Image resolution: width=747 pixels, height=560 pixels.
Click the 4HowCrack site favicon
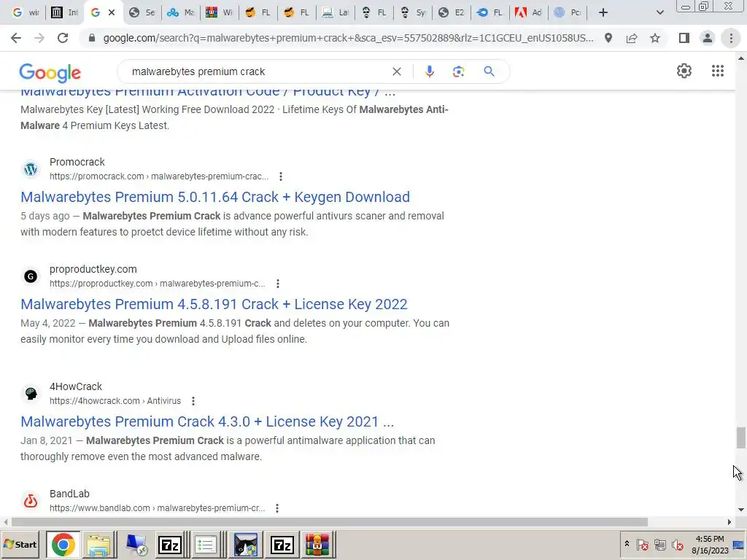pyautogui.click(x=31, y=394)
